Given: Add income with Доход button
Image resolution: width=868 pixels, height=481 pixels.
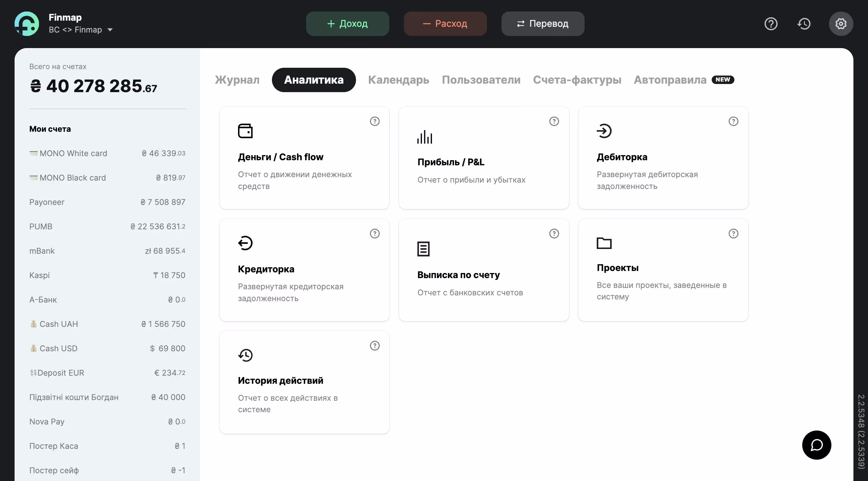Looking at the screenshot, I should 347,24.
